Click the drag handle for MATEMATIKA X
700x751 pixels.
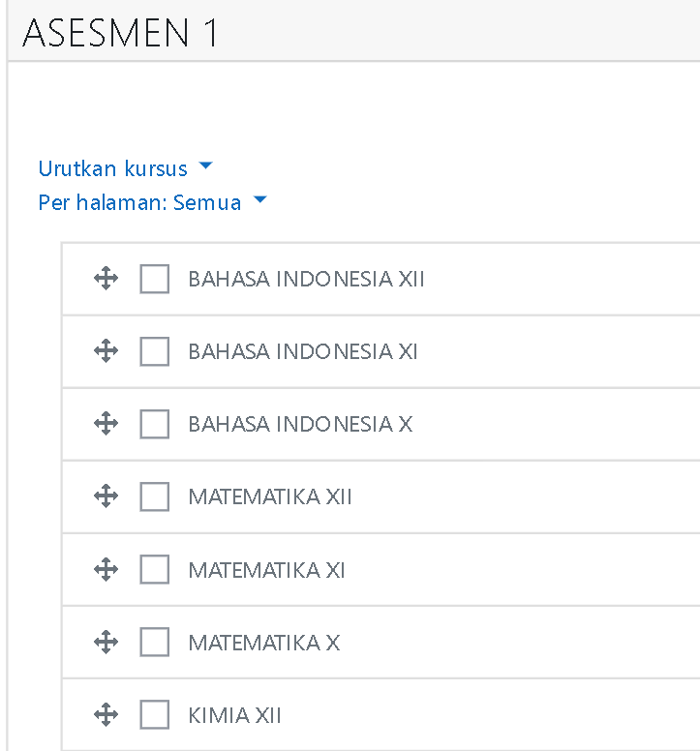click(106, 643)
